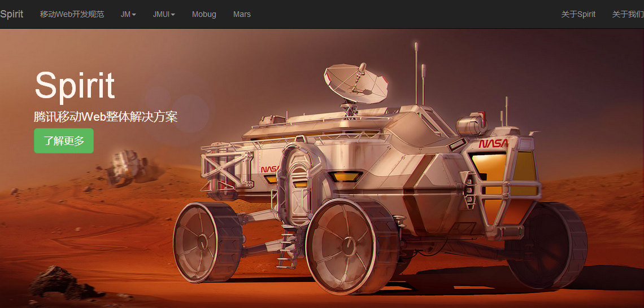Expand the JMUI dropdown menu
Viewport: 644px width, 308px height.
point(163,14)
